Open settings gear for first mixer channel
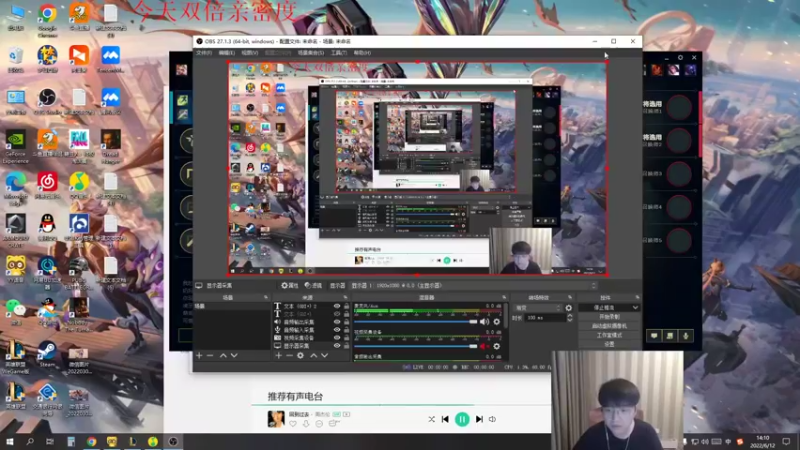Screen dimensions: 800x450 point(496,322)
